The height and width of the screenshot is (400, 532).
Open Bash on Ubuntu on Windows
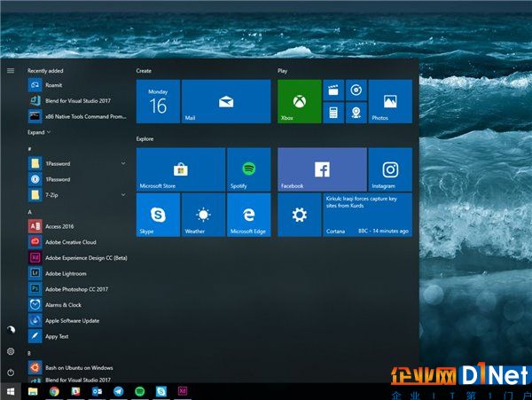click(77, 367)
